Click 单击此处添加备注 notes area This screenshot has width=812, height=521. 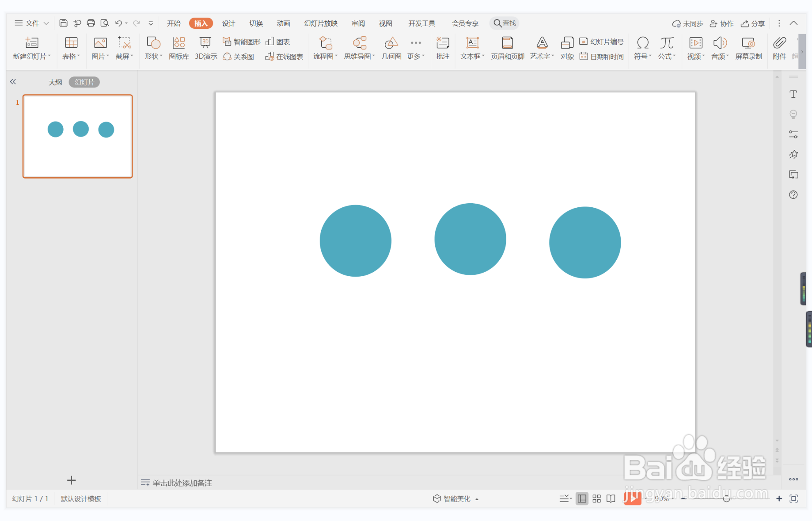(x=182, y=482)
